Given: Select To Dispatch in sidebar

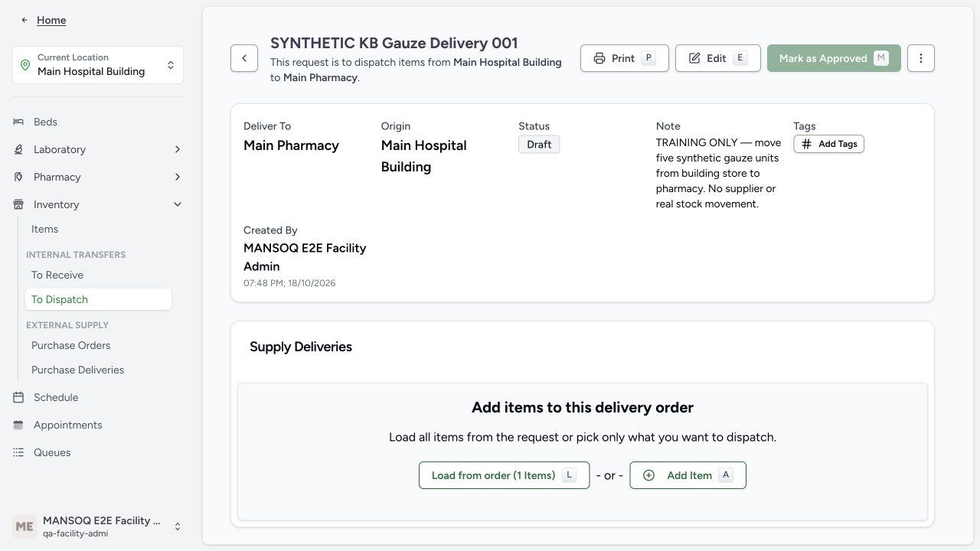Looking at the screenshot, I should pyautogui.click(x=98, y=299).
